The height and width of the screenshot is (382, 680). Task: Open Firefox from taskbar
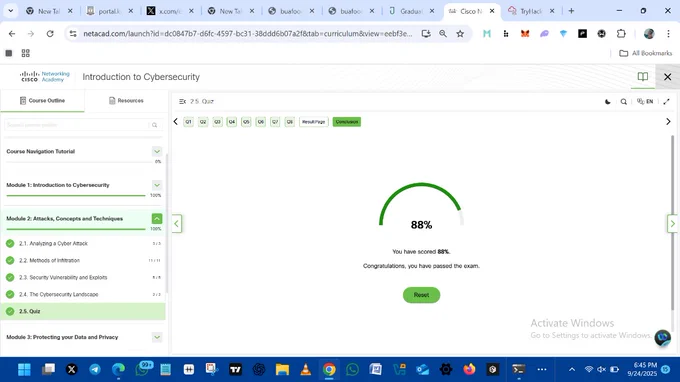click(x=469, y=369)
